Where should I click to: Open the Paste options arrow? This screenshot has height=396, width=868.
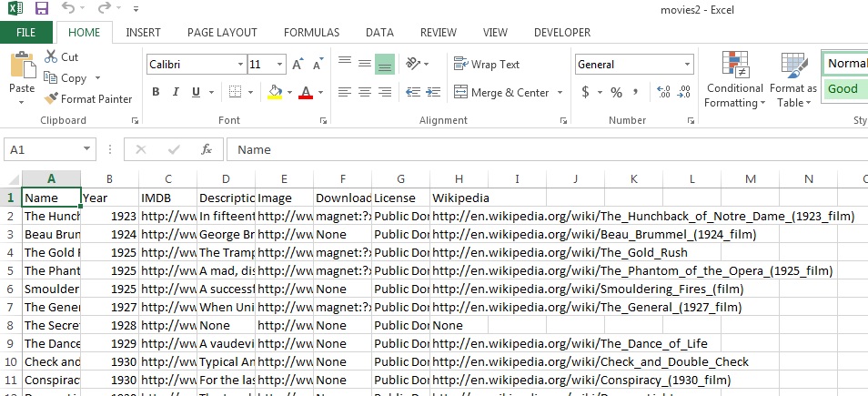(x=22, y=102)
